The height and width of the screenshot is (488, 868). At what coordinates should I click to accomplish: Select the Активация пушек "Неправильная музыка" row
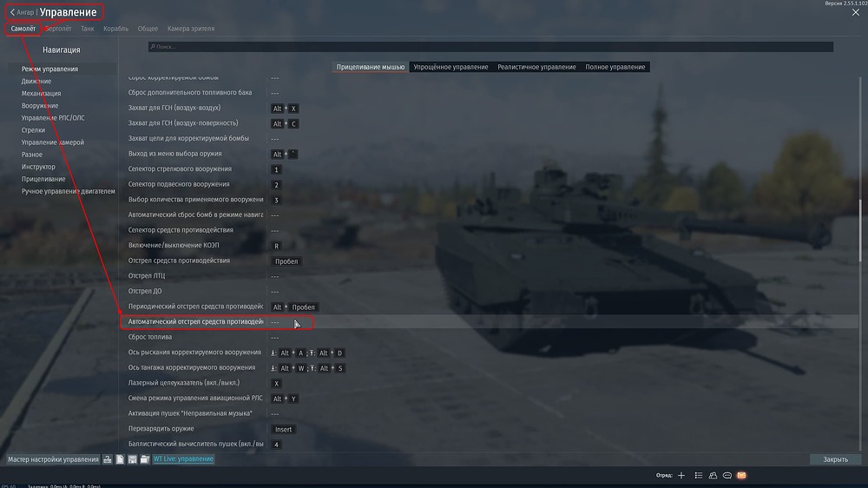(190, 413)
